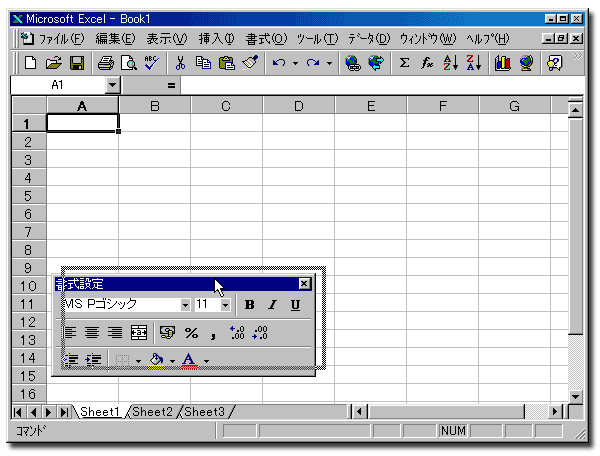Open the Borders dropdown arrow
This screenshot has width=600, height=456.
pyautogui.click(x=138, y=360)
